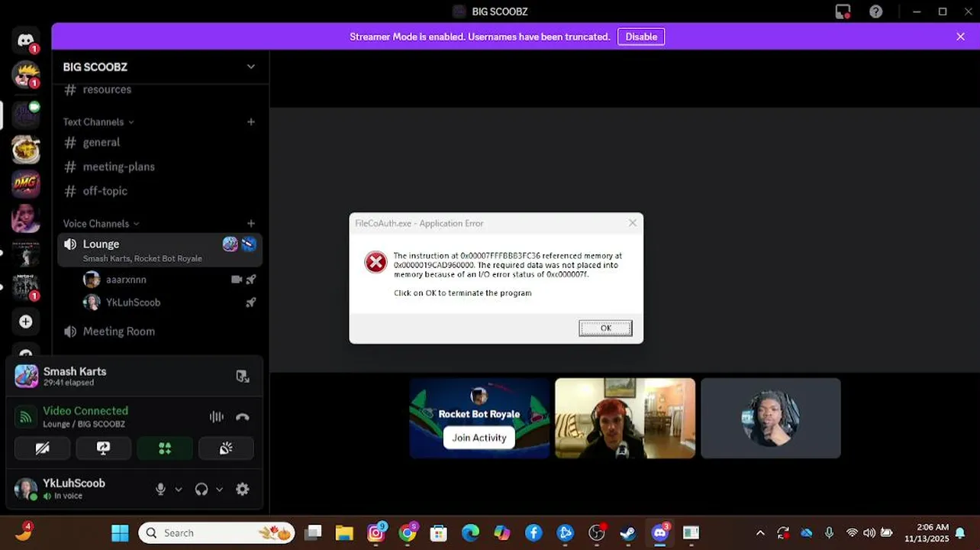Screen dimensions: 980x550
Task: Add a new text channel with the plus icon
Action: click(251, 121)
